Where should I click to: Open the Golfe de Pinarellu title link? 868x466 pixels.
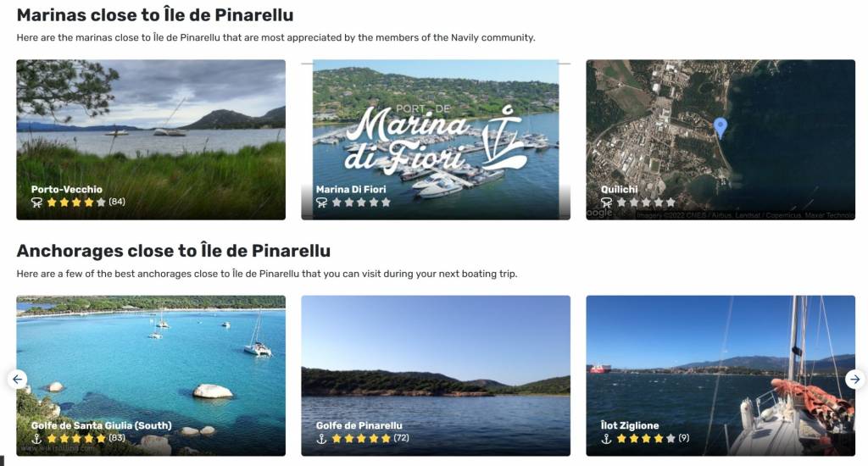[359, 425]
